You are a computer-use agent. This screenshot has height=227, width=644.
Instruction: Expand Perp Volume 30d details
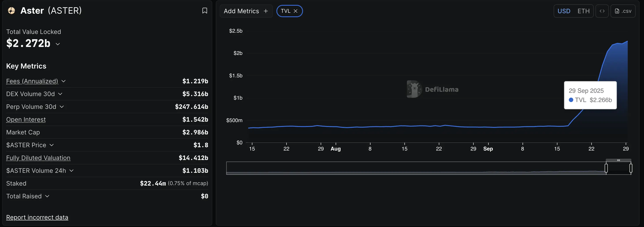[x=62, y=107]
